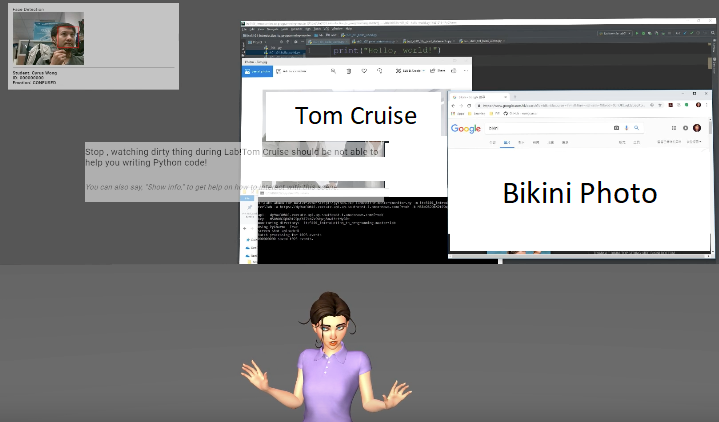Click the face detection webcam thumbnail
Viewport: 719px width, 422px height.
point(49,39)
